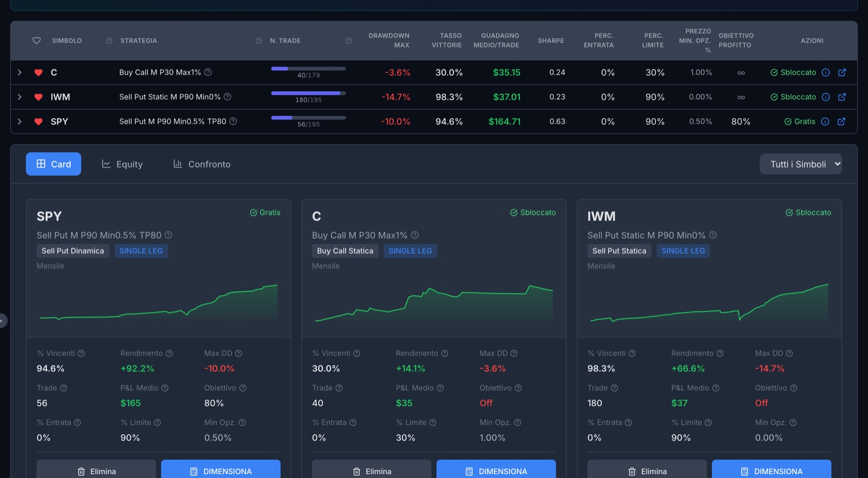The height and width of the screenshot is (478, 868).
Task: Click help icon next to STRATEGIA header
Action: tap(259, 41)
